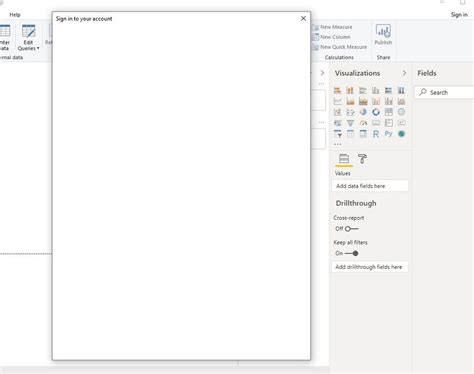474x374 pixels.
Task: Select the Multi-row card visual
Action: [x=388, y=123]
